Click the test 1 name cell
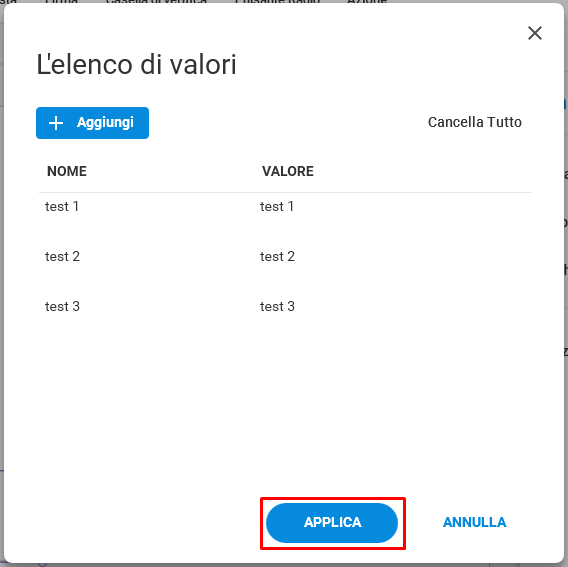The height and width of the screenshot is (567, 568). [x=62, y=207]
